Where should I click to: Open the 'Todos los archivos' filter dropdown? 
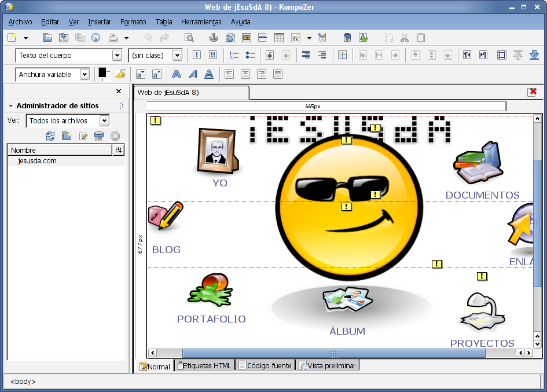point(104,121)
